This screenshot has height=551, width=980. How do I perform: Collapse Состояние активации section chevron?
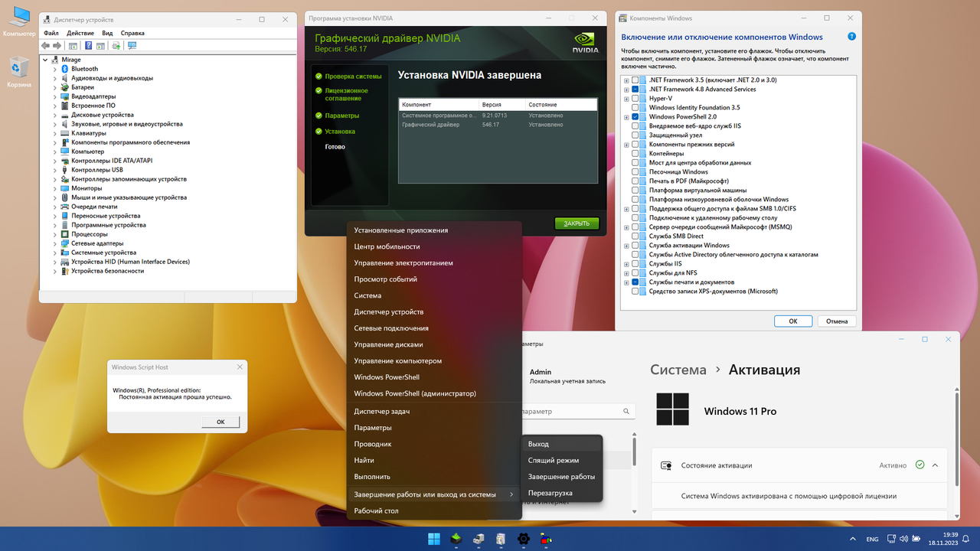pyautogui.click(x=936, y=465)
